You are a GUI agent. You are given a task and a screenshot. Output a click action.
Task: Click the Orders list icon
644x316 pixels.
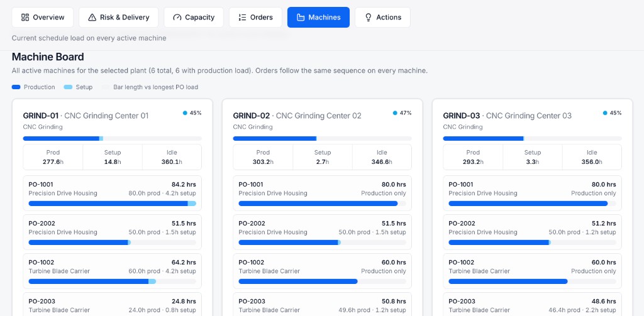click(242, 17)
